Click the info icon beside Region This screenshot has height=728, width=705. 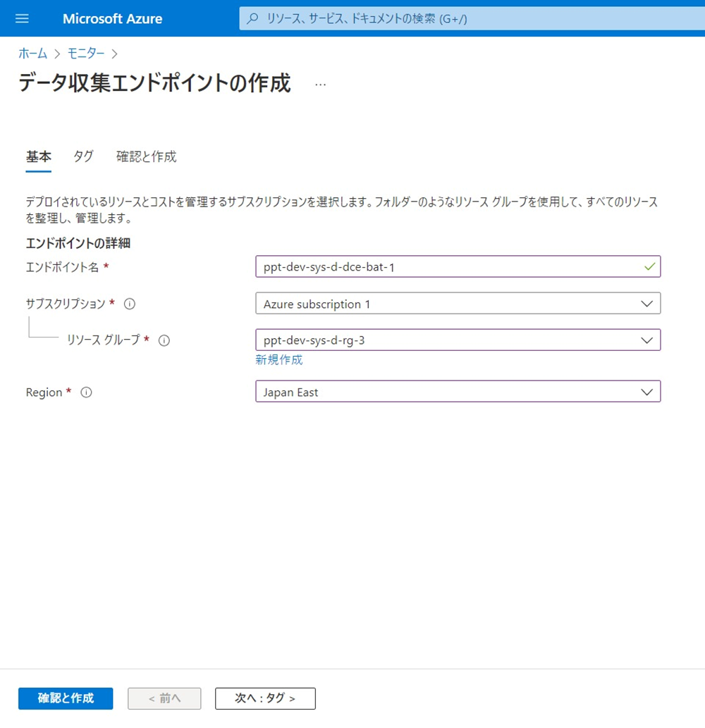point(87,393)
